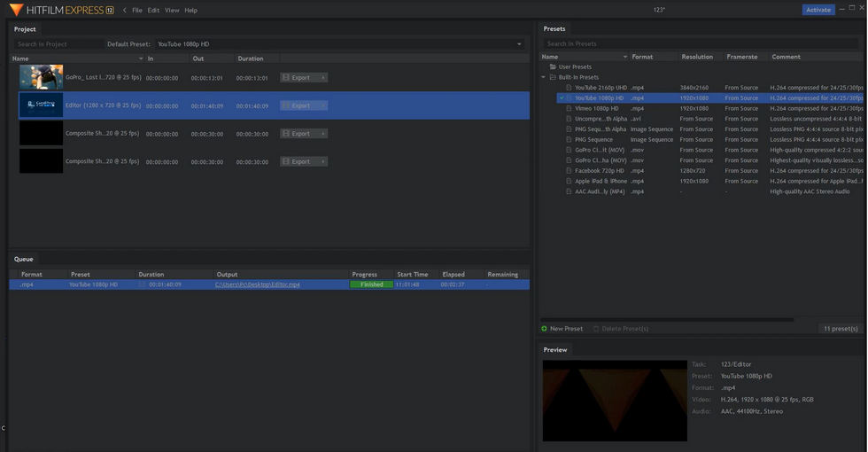This screenshot has height=452, width=868.
Task: Click sort arrow on Project Name column
Action: [141, 58]
